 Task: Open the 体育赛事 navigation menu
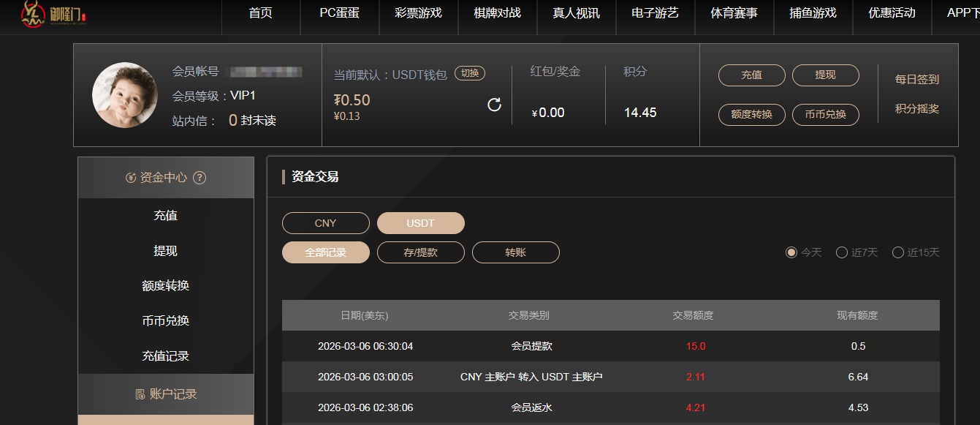pos(733,17)
